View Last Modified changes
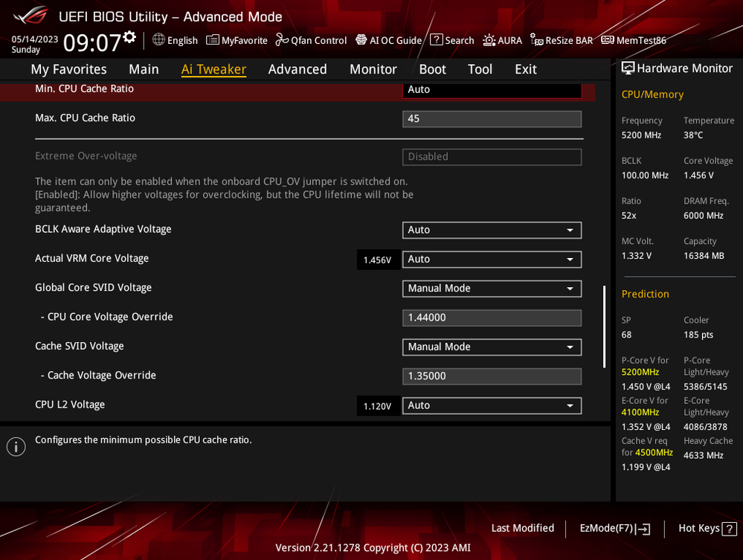Viewport: 743px width, 560px height. [523, 528]
